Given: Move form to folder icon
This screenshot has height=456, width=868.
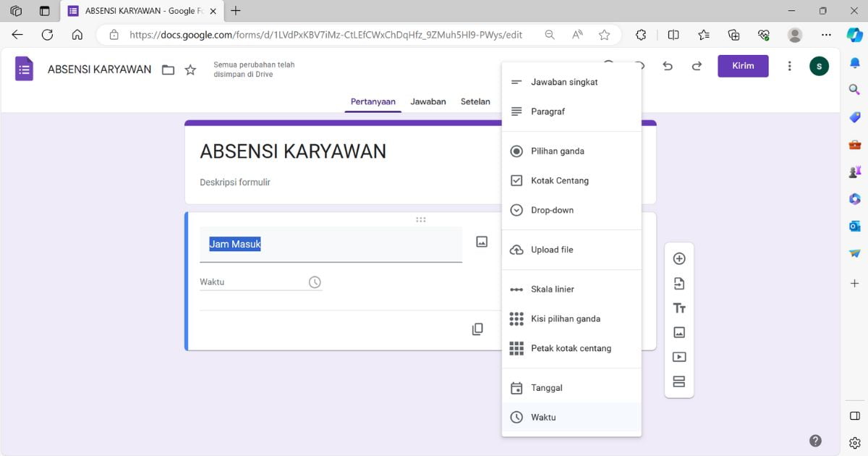Looking at the screenshot, I should tap(168, 70).
